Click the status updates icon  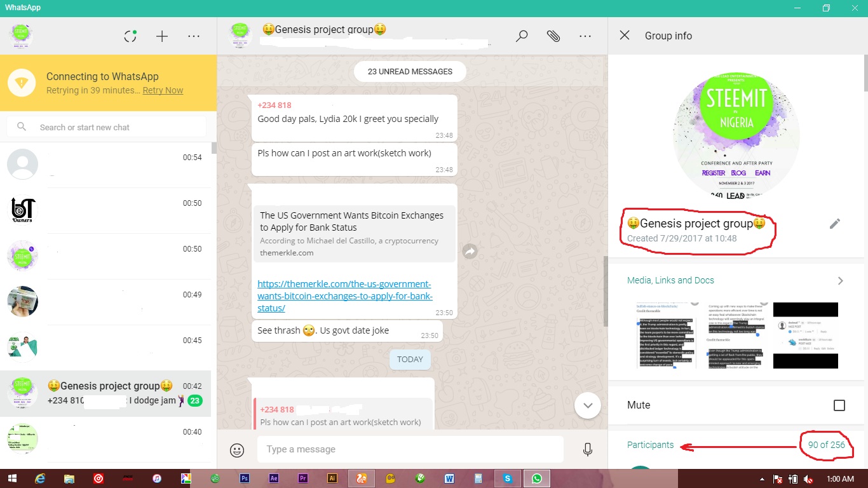pos(130,36)
